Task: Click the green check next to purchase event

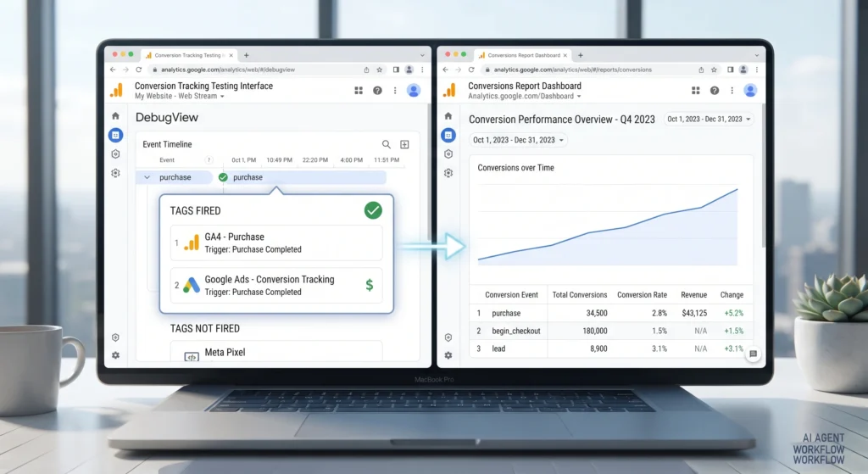Action: pyautogui.click(x=223, y=177)
